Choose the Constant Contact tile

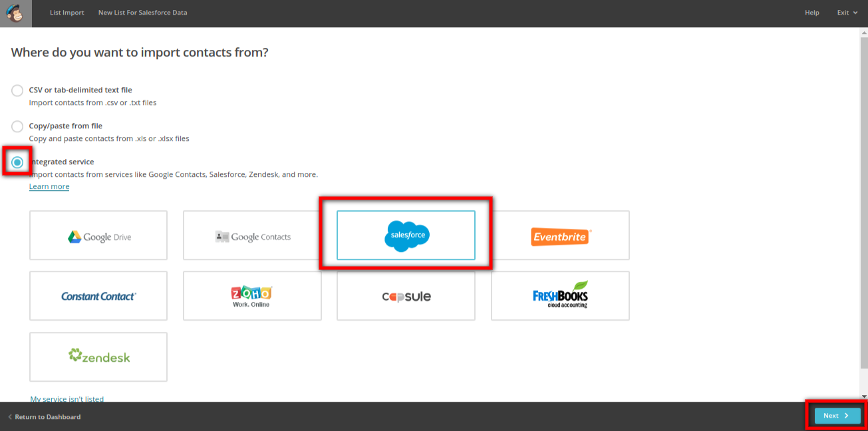click(98, 296)
